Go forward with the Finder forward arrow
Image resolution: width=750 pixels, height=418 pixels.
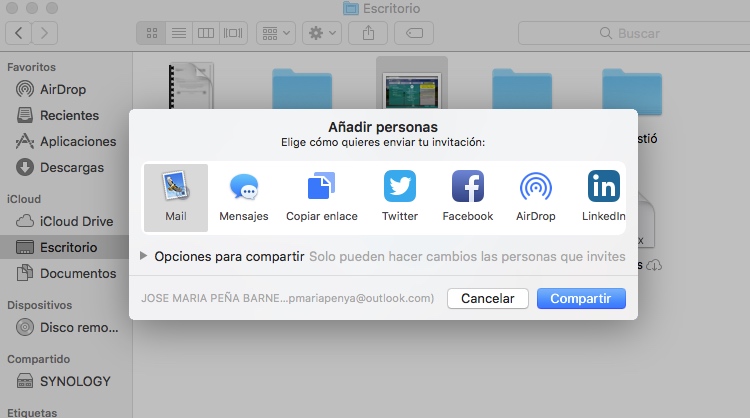coord(44,33)
